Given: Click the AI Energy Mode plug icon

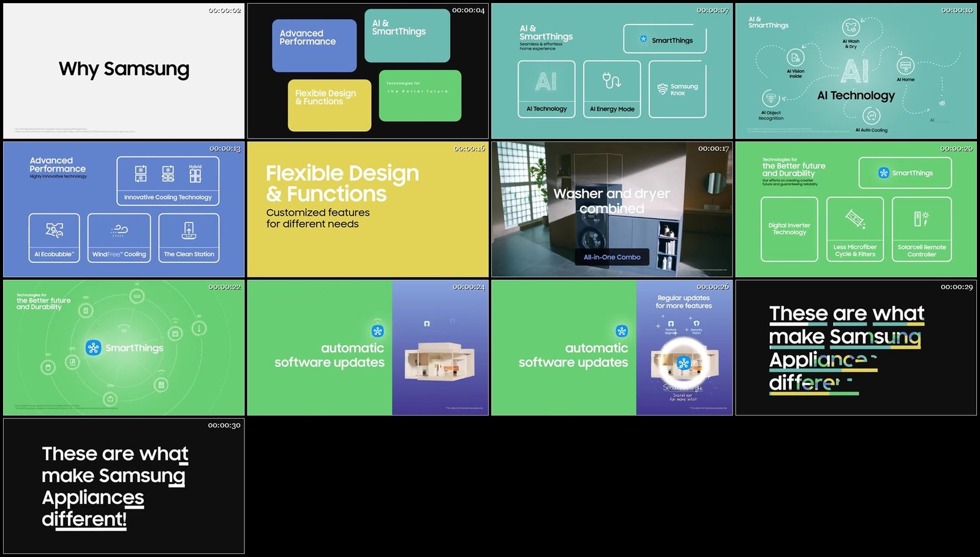Looking at the screenshot, I should click(x=611, y=80).
